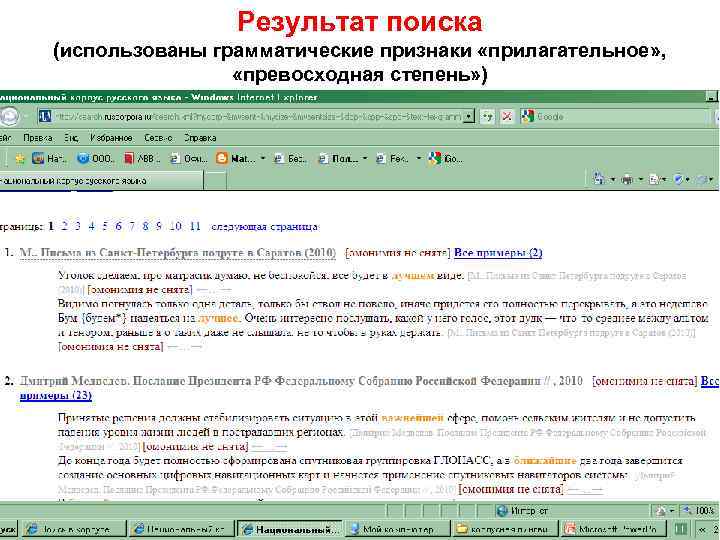Open the 'Нач..' favorites bar link

pos(49,159)
